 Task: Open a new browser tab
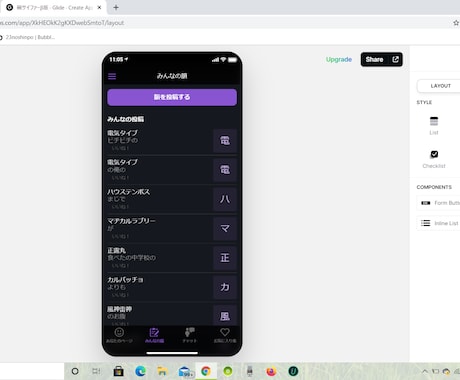116,7
